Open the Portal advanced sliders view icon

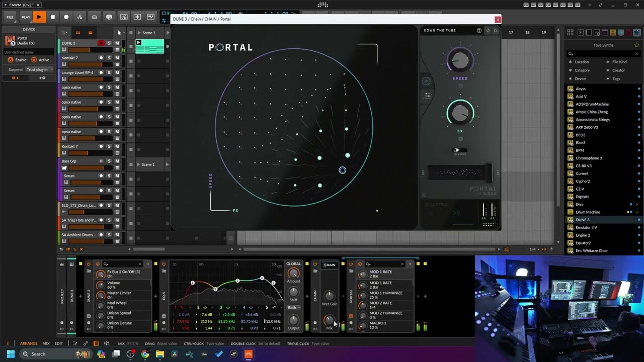pyautogui.click(x=427, y=95)
